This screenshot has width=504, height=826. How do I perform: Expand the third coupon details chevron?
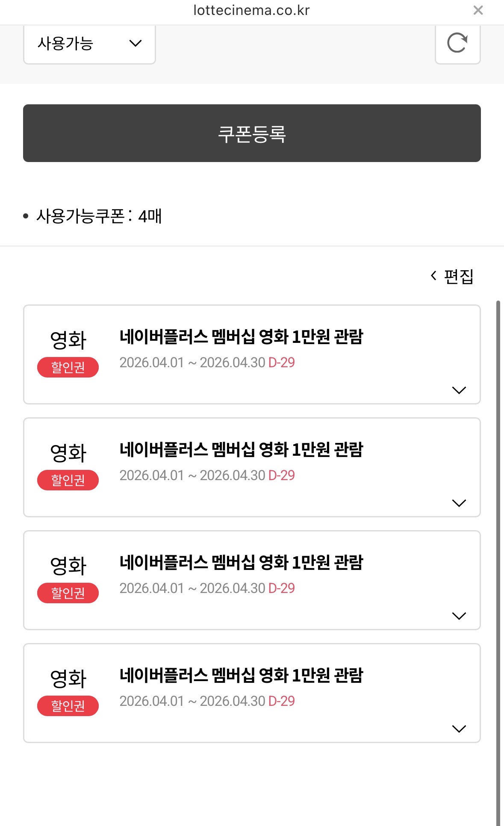click(x=459, y=616)
